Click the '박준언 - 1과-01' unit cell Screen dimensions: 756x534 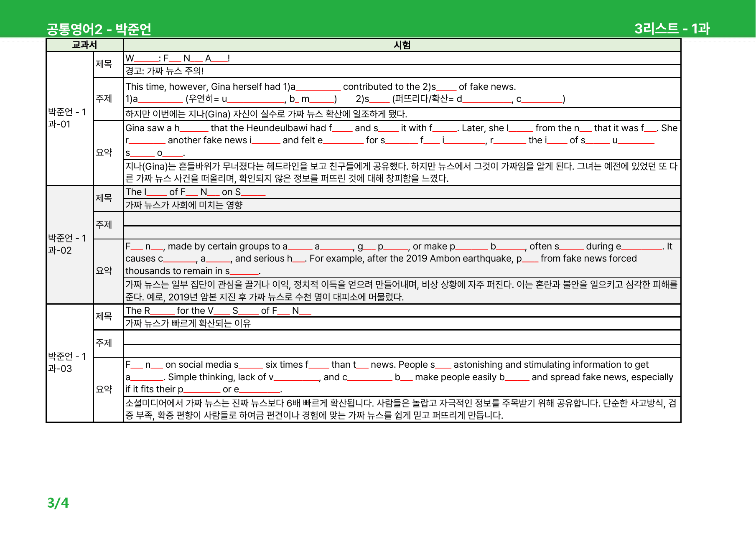coord(70,118)
